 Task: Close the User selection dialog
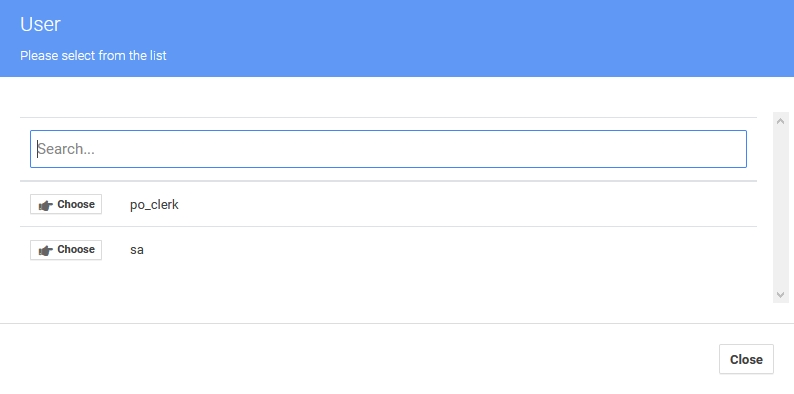tap(746, 359)
